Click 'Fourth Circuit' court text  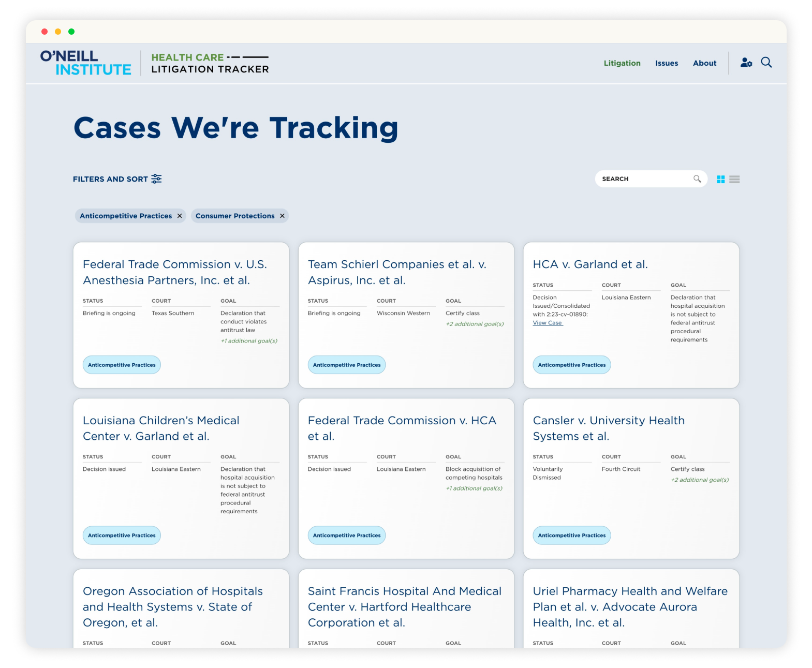[621, 469]
